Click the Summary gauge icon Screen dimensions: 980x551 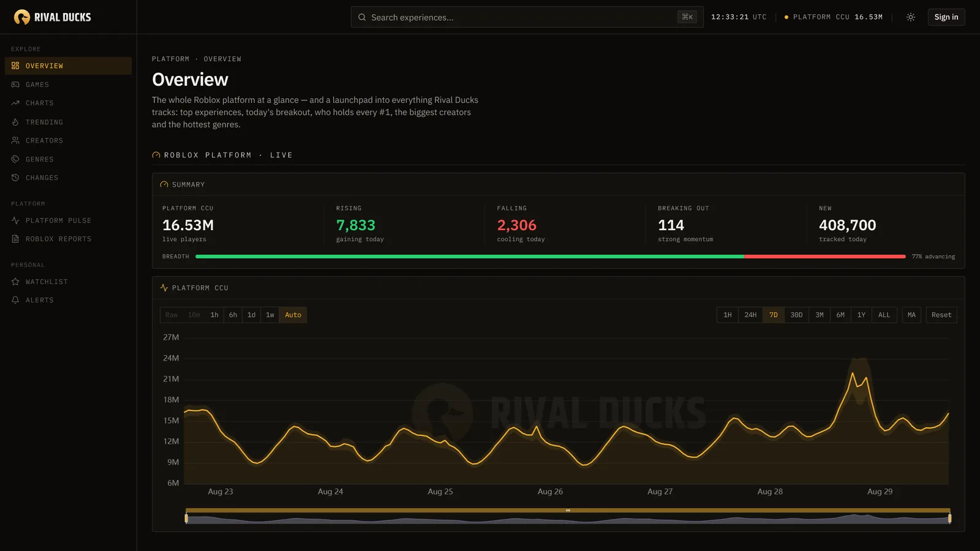click(164, 184)
